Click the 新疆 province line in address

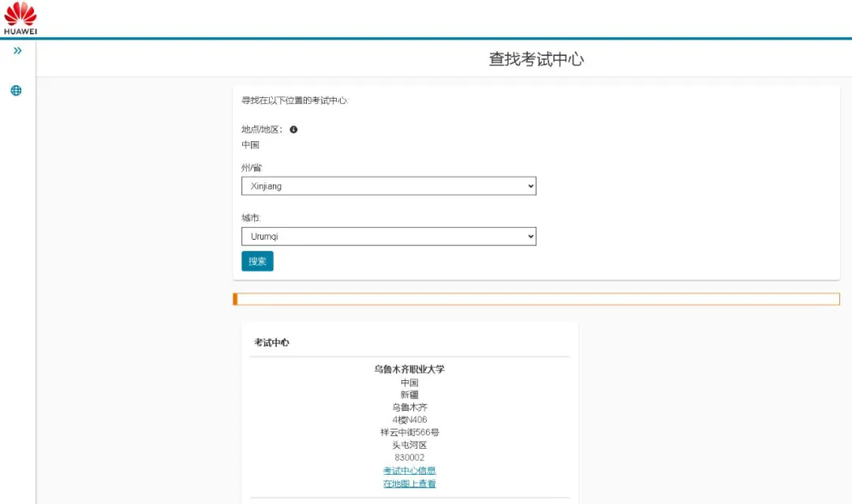pos(409,395)
